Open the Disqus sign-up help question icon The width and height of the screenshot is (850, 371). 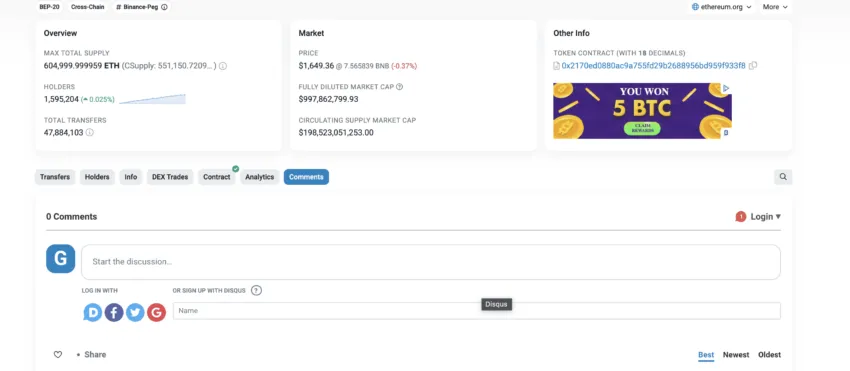pos(256,290)
